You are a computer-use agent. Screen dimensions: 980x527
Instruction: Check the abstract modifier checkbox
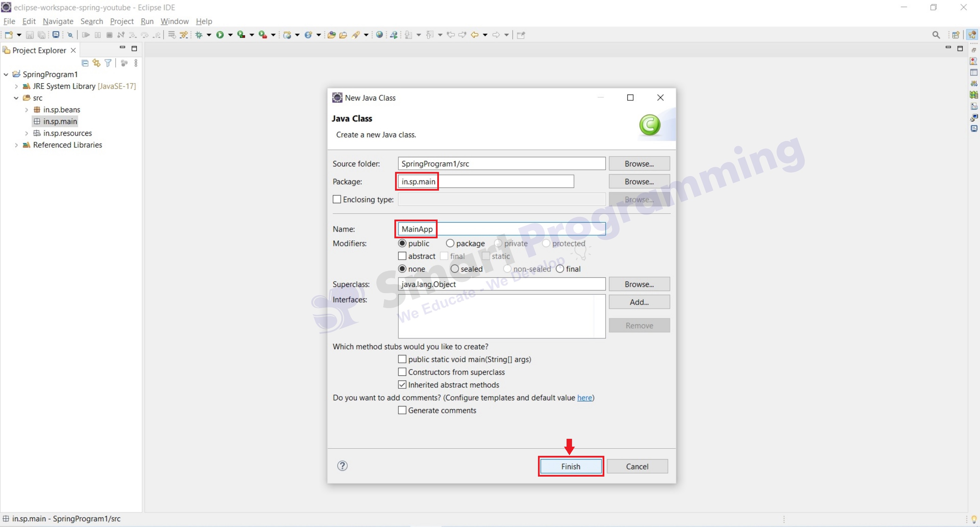point(402,256)
